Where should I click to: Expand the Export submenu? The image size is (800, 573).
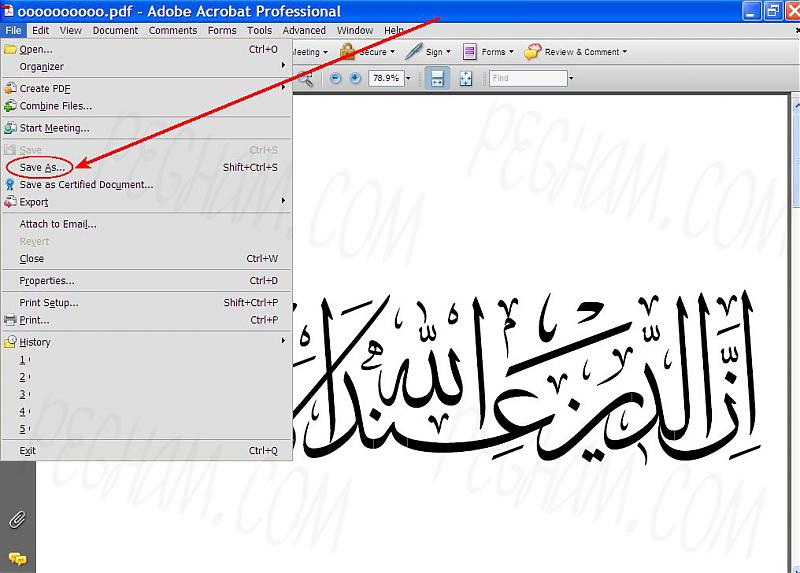(146, 202)
